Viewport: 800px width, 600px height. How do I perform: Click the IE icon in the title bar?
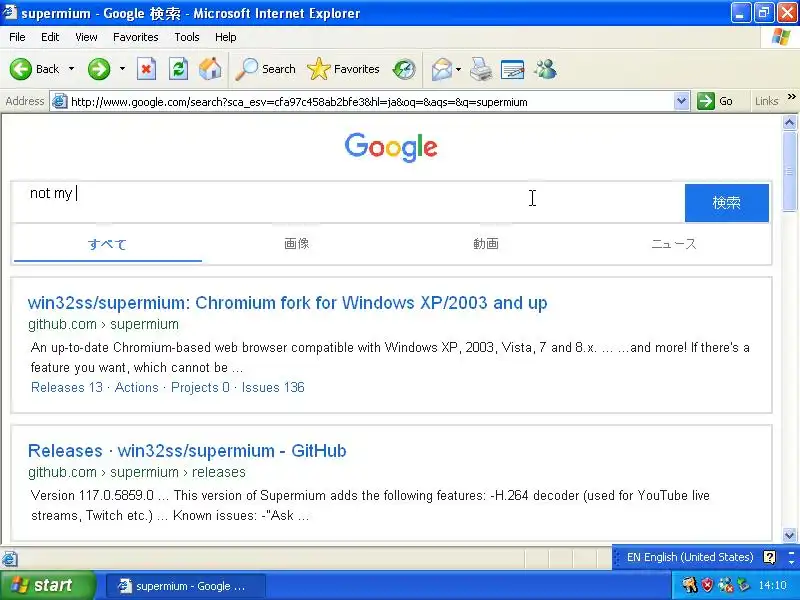(10, 12)
